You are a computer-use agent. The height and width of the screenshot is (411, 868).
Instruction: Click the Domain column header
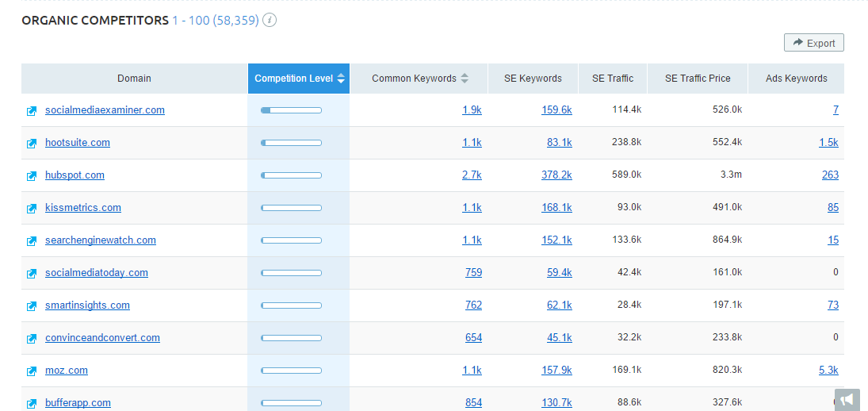(134, 78)
